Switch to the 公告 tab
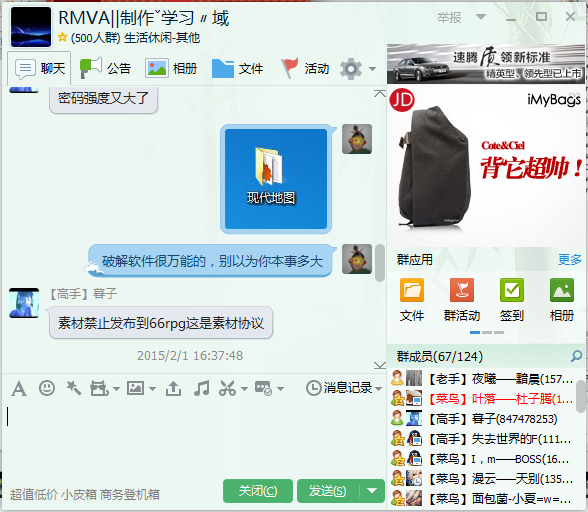 (105, 69)
